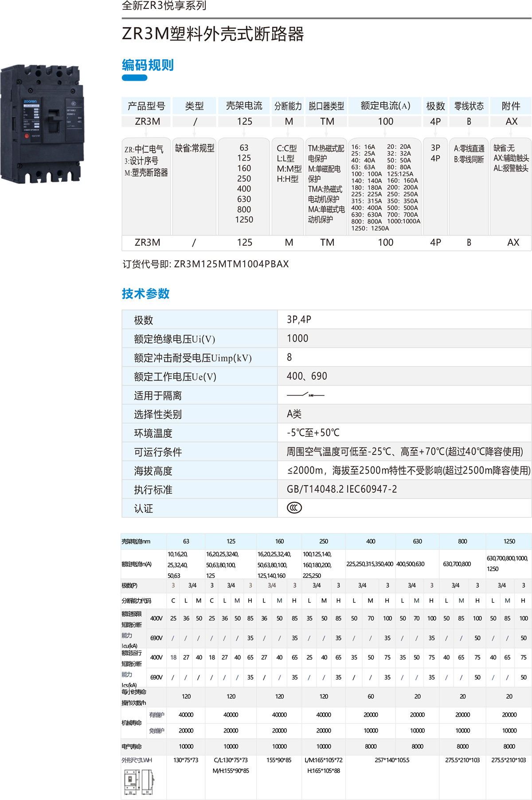Click the -5℃至+50℃ temperature value

pyautogui.click(x=313, y=432)
